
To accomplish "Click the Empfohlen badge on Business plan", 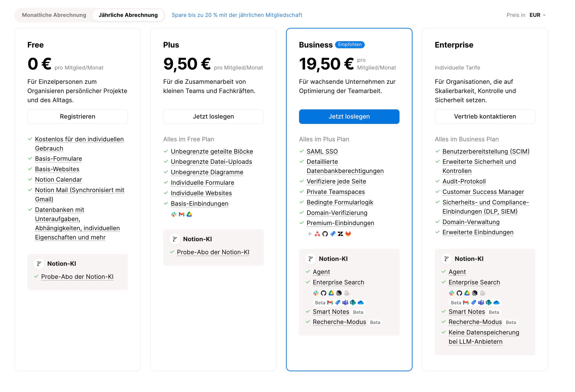I will pyautogui.click(x=350, y=45).
